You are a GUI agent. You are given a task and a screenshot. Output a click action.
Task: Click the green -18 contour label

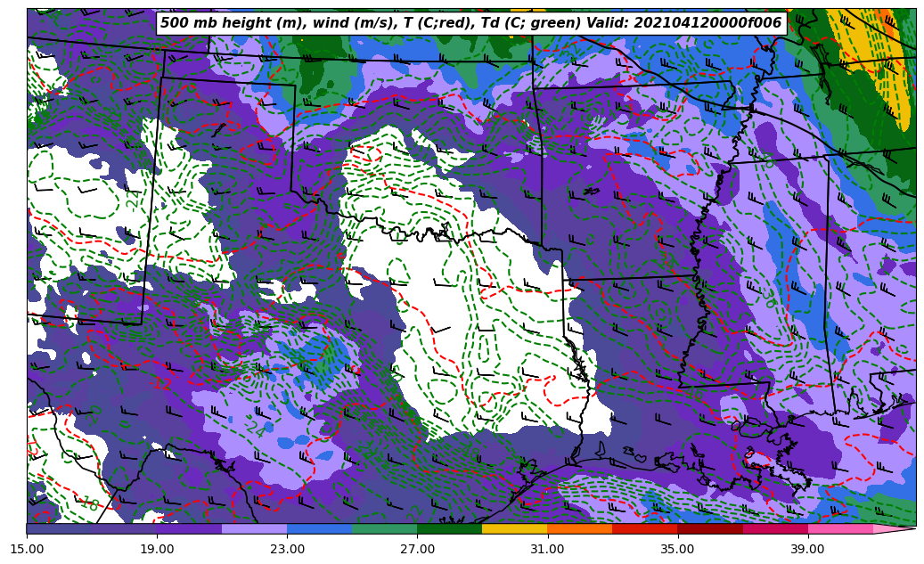coord(88,504)
